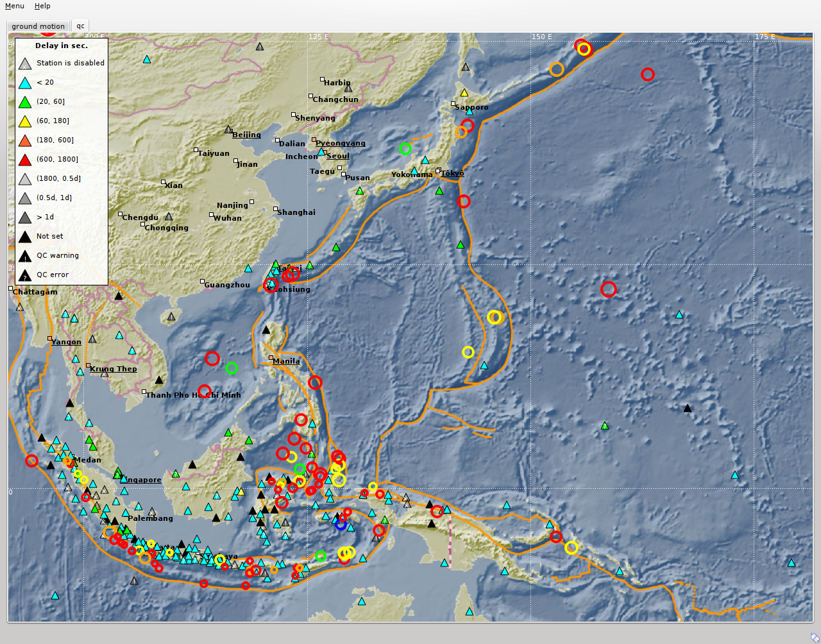The image size is (821, 644).
Task: Open the Menu menu
Action: (14, 6)
